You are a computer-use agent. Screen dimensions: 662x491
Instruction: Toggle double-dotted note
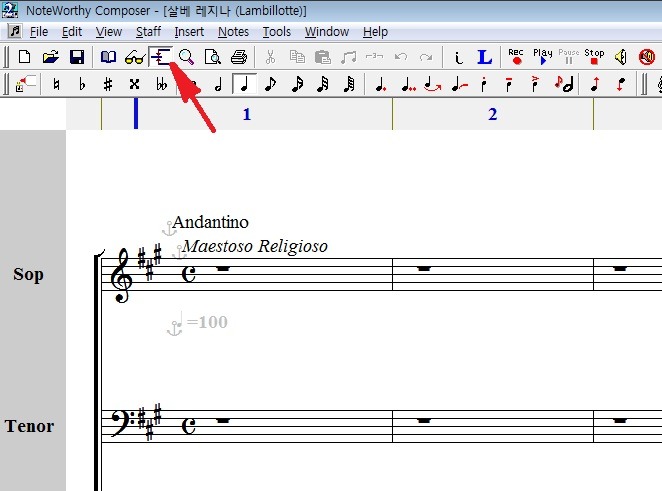coord(407,84)
